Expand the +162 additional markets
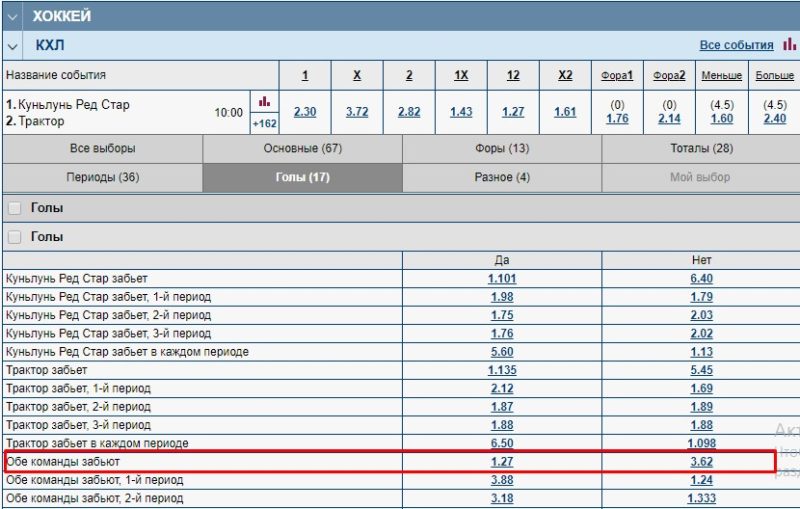Image resolution: width=800 pixels, height=509 pixels. (x=265, y=124)
